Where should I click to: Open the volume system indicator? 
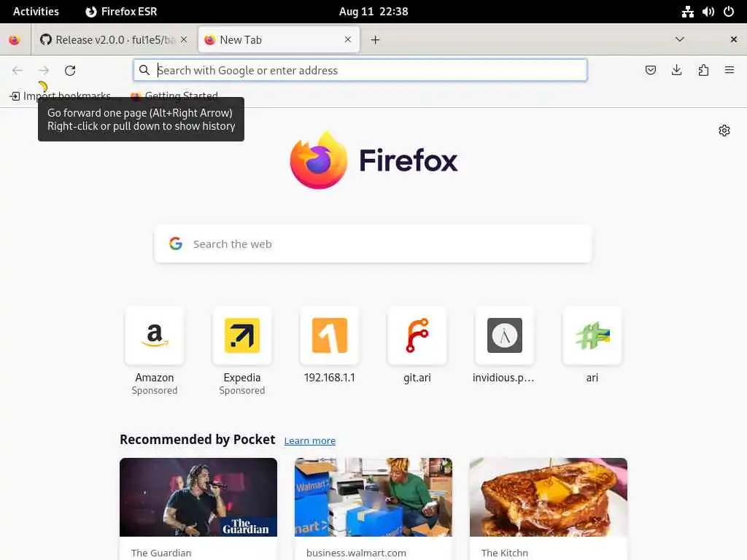click(x=708, y=12)
